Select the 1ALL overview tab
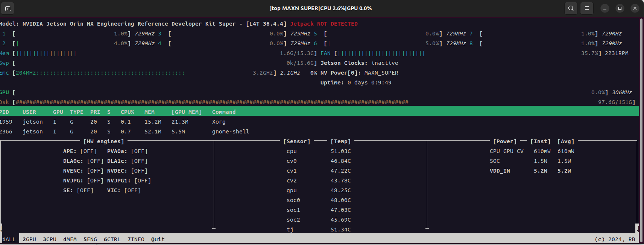The width and height of the screenshot is (644, 245). coord(9,239)
